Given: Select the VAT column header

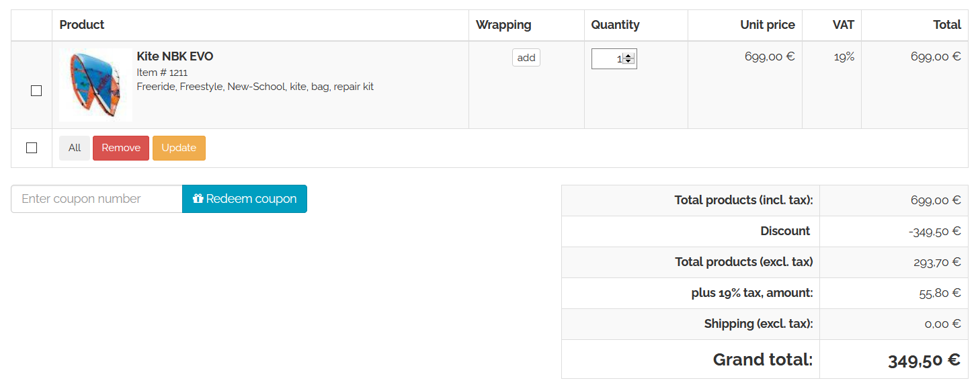Looking at the screenshot, I should (x=843, y=25).
